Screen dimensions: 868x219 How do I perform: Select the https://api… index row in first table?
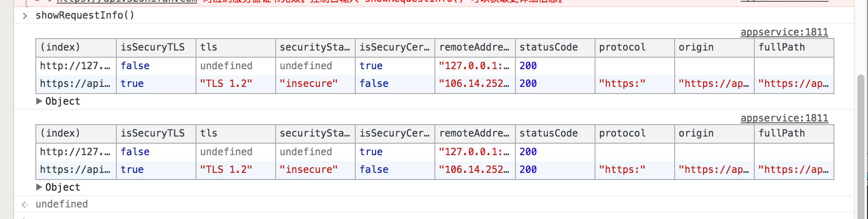click(75, 84)
